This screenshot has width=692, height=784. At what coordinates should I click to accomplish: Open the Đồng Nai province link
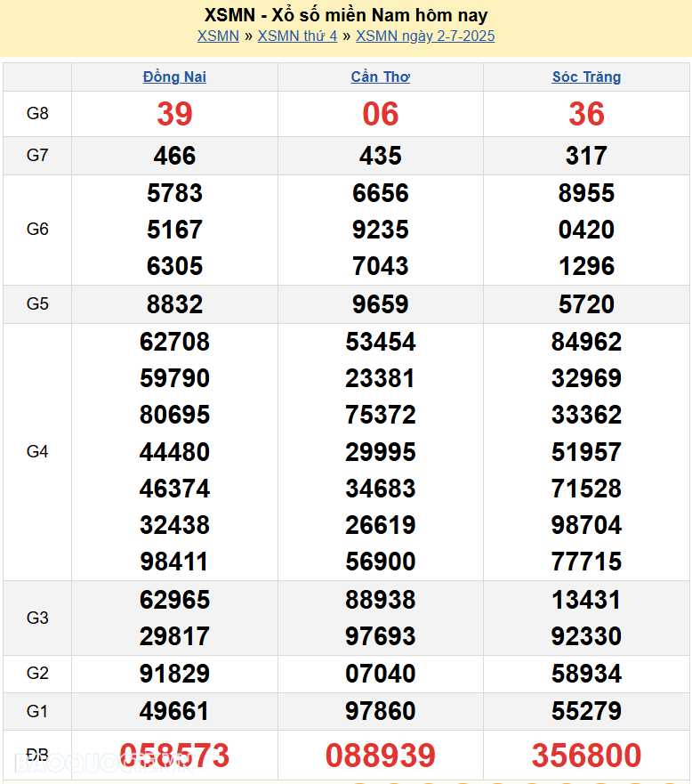(x=174, y=77)
